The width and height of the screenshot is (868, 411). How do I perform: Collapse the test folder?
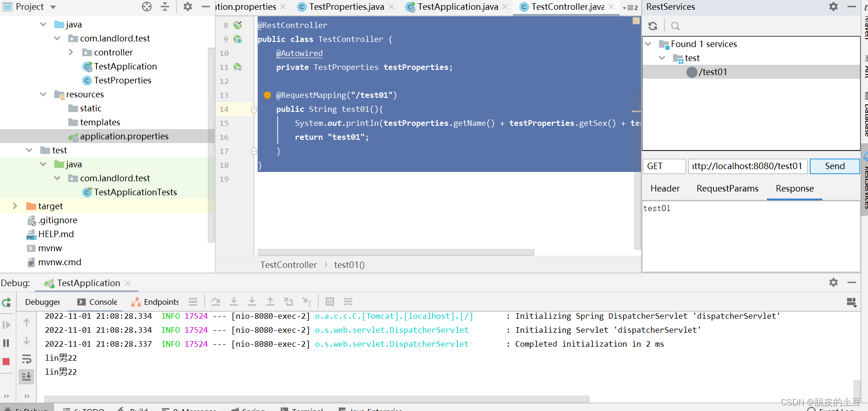tap(29, 150)
